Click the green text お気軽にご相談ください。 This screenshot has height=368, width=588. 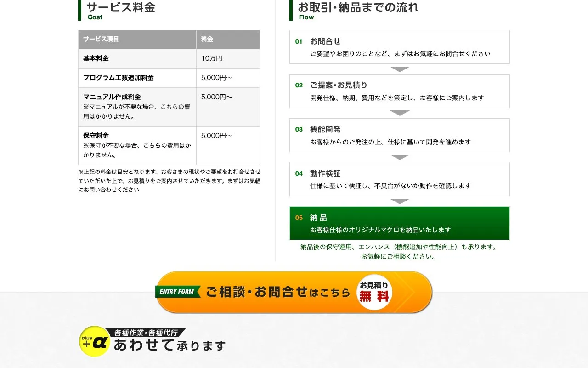pos(399,257)
